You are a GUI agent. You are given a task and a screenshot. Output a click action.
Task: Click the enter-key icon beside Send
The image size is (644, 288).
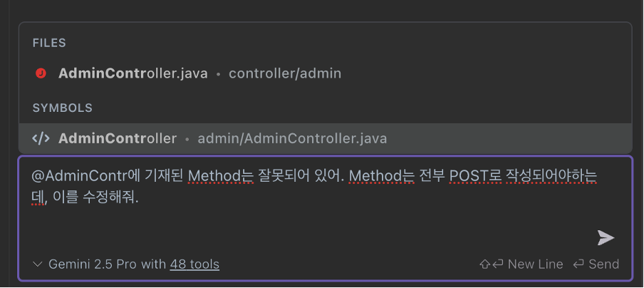pos(578,264)
